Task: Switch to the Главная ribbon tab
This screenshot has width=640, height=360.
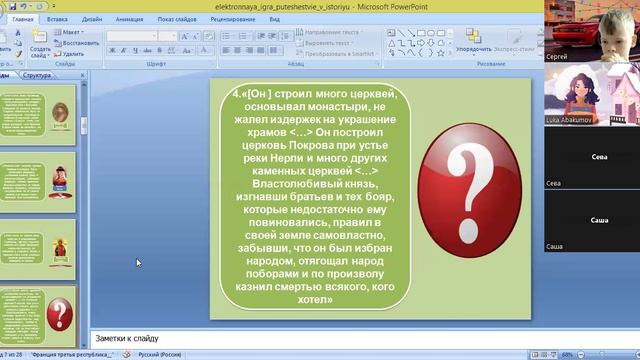Action: pos(23,19)
